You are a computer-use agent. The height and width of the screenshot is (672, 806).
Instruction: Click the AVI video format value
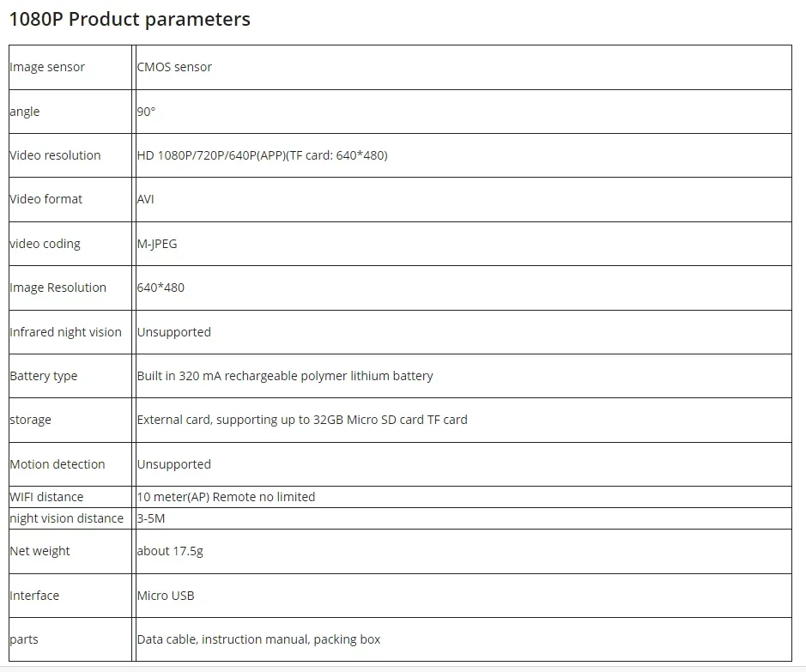point(145,199)
